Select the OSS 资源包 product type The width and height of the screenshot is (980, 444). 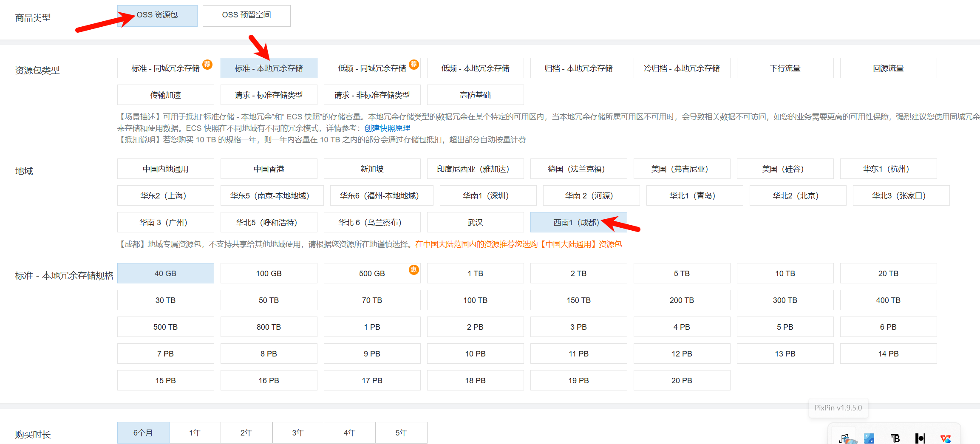tap(157, 15)
